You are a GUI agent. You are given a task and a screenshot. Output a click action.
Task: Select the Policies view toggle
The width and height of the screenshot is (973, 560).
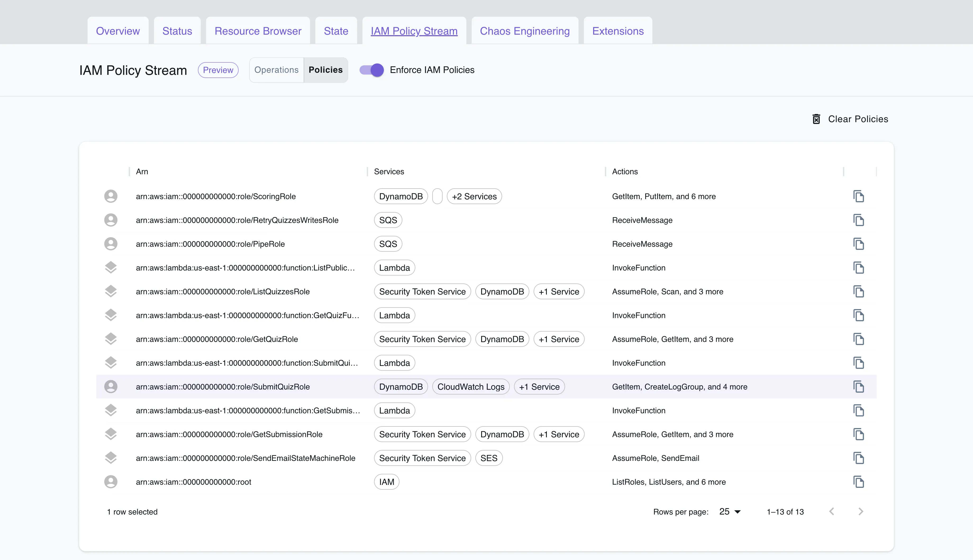pyautogui.click(x=325, y=70)
